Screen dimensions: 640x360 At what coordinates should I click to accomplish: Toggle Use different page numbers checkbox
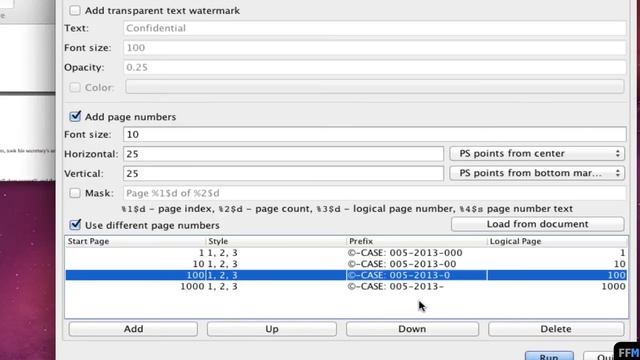pos(75,225)
